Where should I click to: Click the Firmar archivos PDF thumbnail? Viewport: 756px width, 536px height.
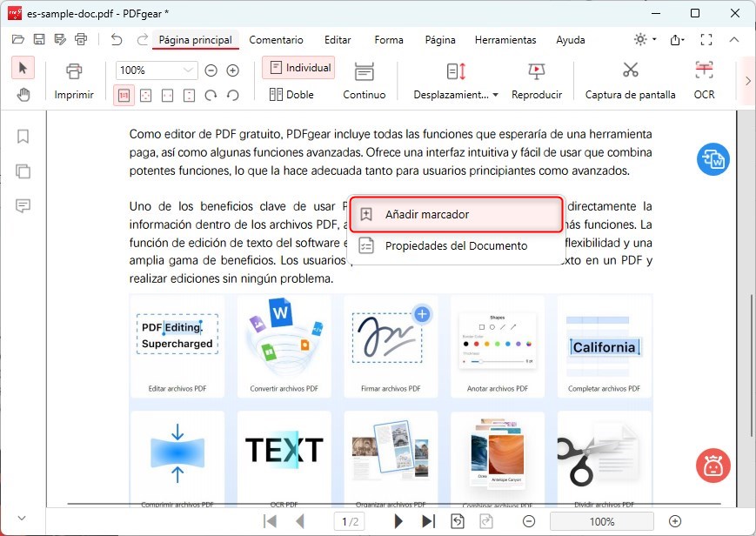pyautogui.click(x=391, y=347)
